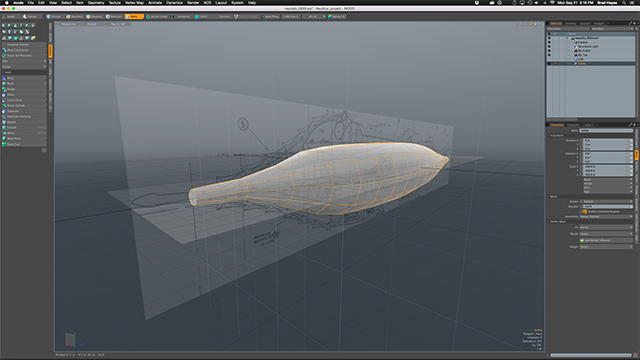Switch to Materials selection mode
This screenshot has height=360, width=640.
[x=114, y=17]
